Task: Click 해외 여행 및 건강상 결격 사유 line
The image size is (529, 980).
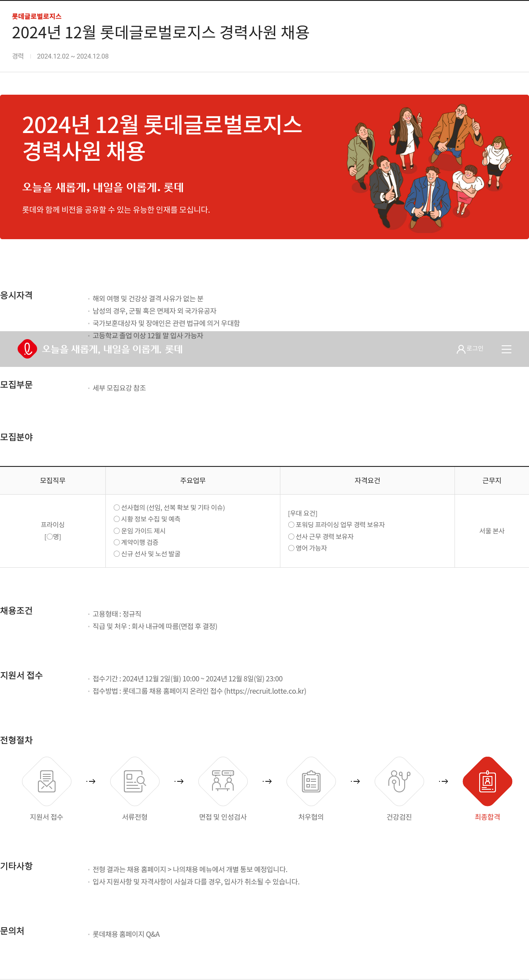Action: [148, 299]
